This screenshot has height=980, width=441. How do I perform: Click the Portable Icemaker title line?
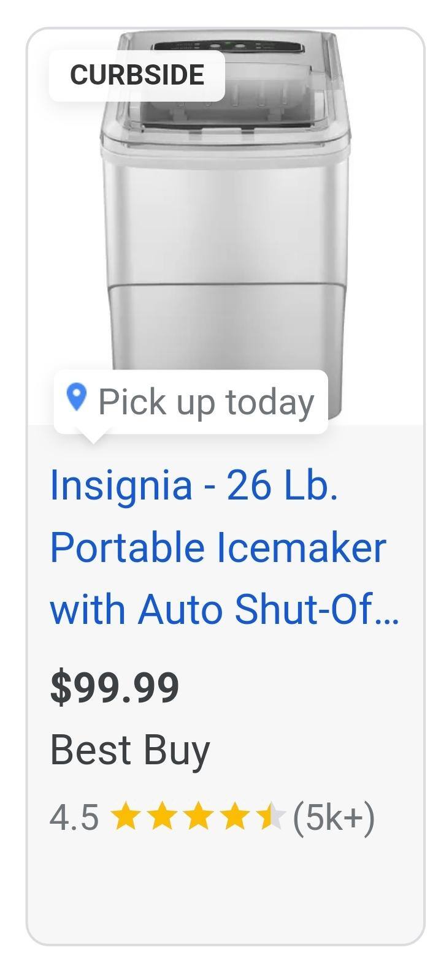(218, 547)
